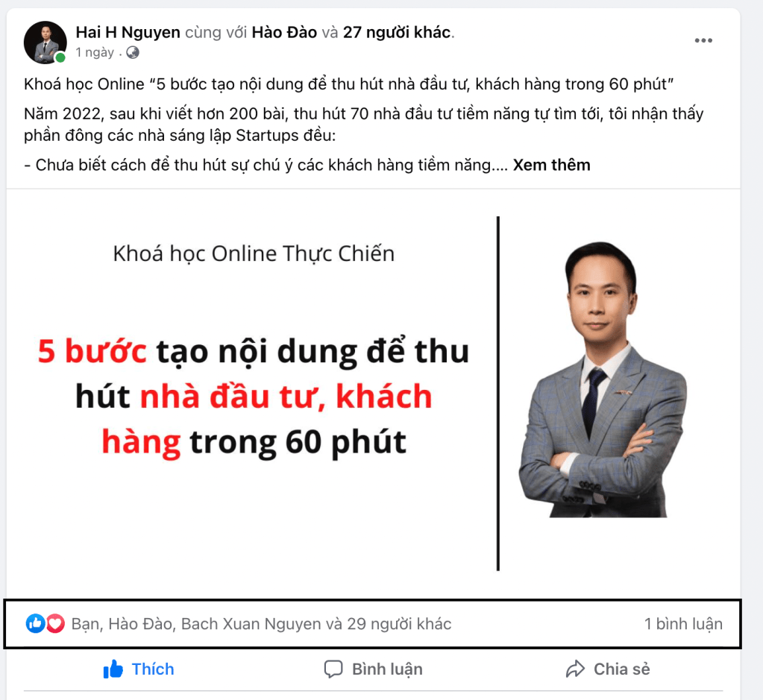The width and height of the screenshot is (763, 700).
Task: Click the green online status dot
Action: click(60, 57)
